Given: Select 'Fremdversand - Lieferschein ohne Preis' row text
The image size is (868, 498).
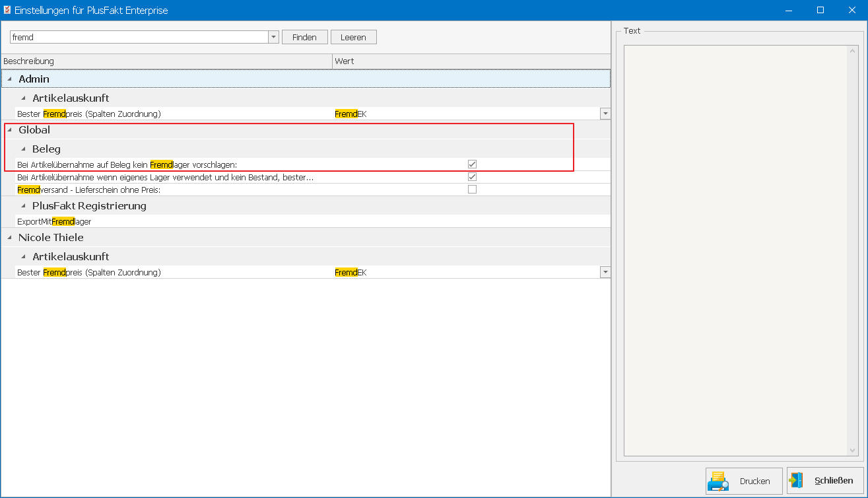Looking at the screenshot, I should pos(89,190).
